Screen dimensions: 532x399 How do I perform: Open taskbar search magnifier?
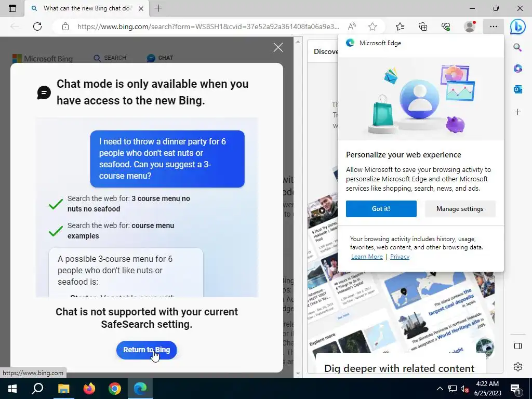pos(37,389)
